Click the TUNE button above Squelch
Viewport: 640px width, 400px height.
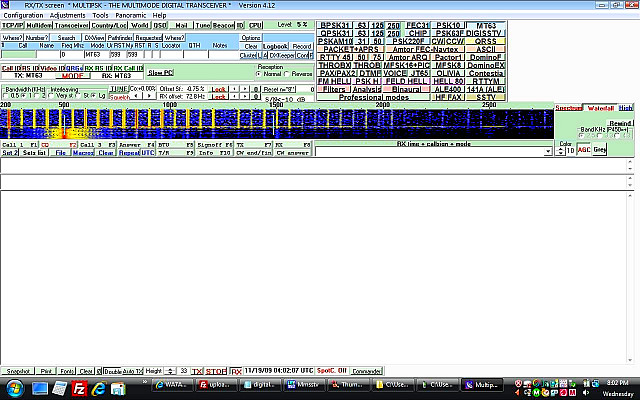pyautogui.click(x=119, y=89)
